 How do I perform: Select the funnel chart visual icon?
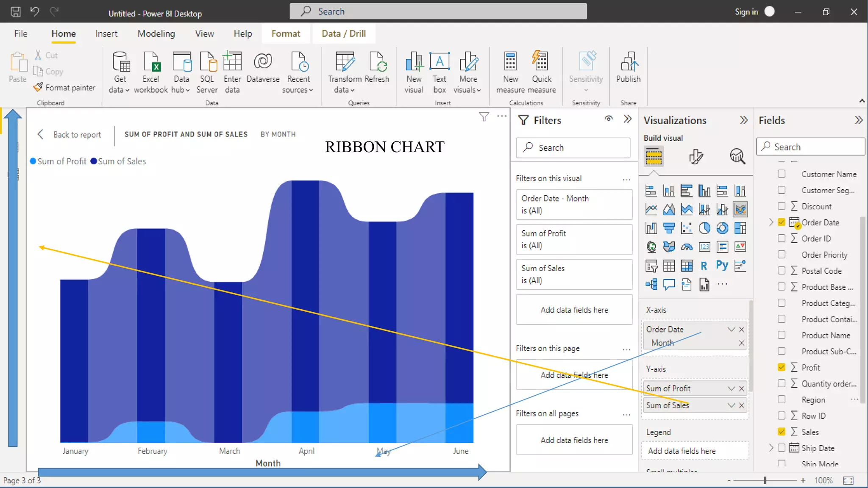669,228
